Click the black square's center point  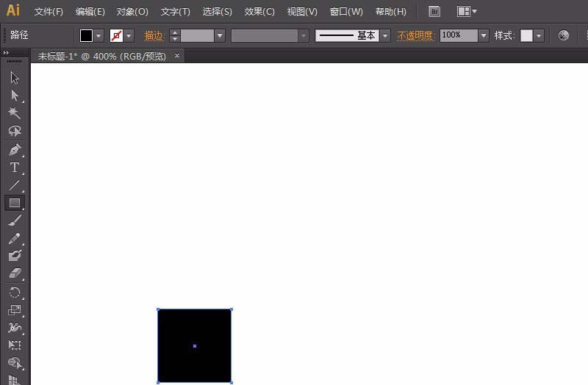tap(195, 346)
